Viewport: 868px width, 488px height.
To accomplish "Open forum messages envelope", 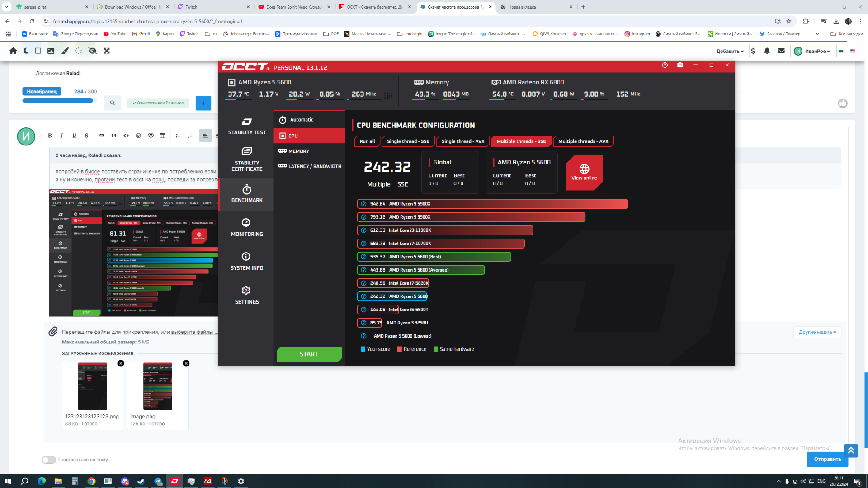I will pyautogui.click(x=781, y=51).
